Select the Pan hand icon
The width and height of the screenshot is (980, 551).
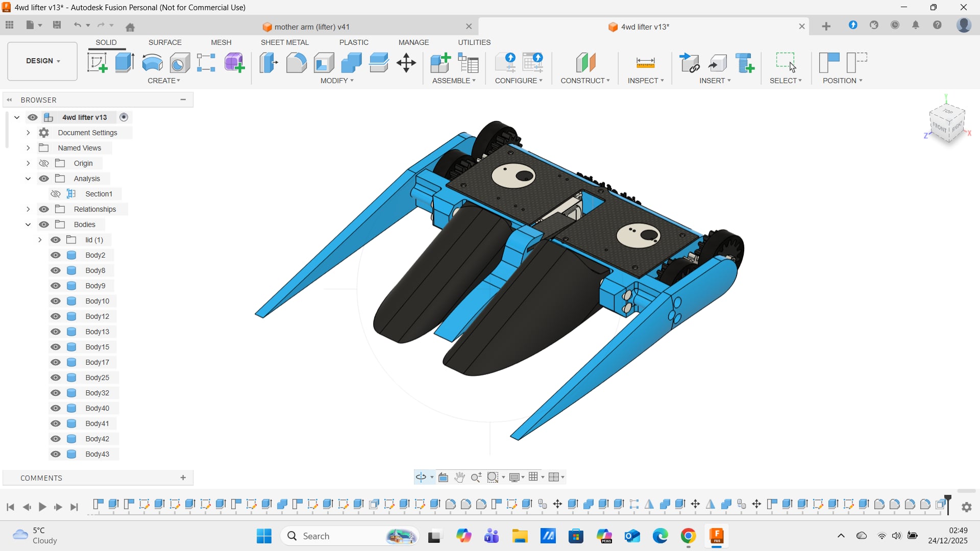459,477
